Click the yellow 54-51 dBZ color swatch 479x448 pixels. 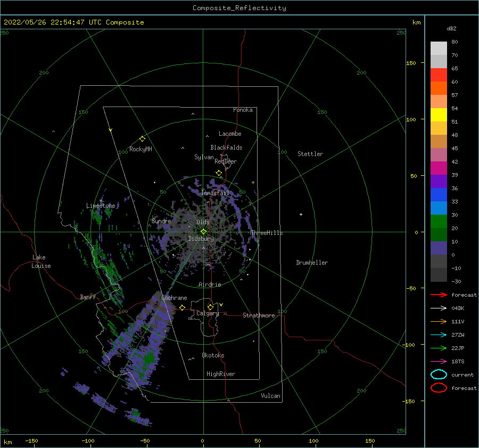click(439, 115)
